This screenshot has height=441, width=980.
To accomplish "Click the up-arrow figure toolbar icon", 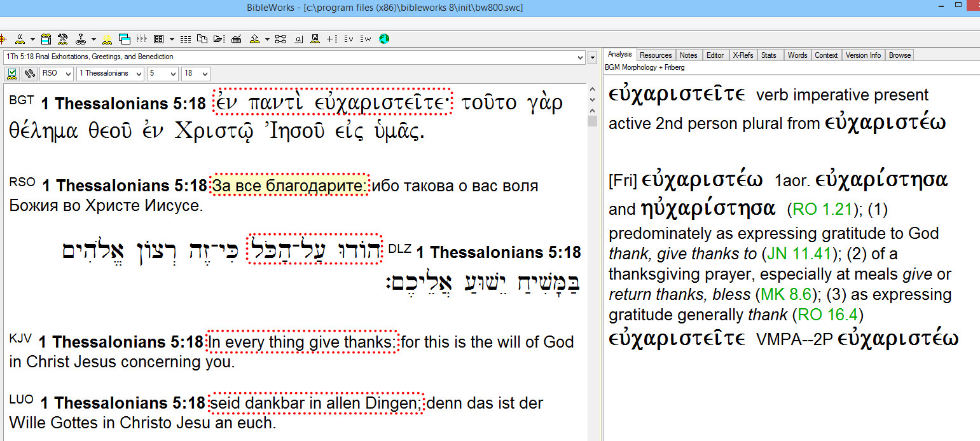I will pyautogui.click(x=254, y=39).
